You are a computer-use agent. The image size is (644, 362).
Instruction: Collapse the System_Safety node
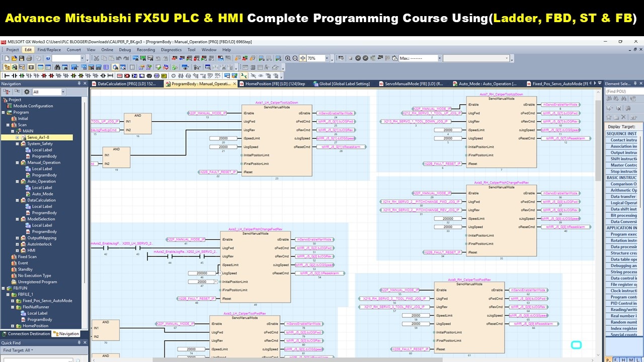click(18, 144)
